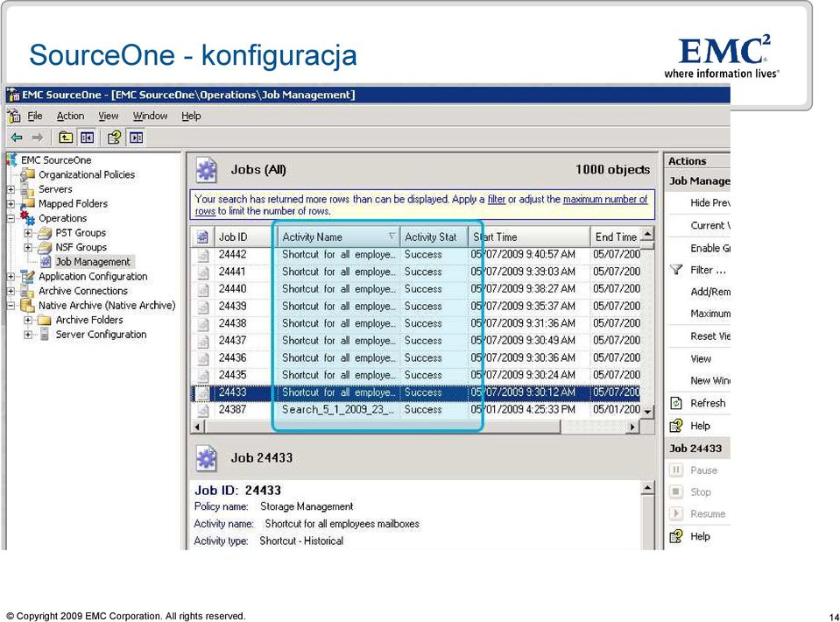Click the horizontal scroll-left arrow under jobs list
The image size is (840, 622).
(x=198, y=427)
